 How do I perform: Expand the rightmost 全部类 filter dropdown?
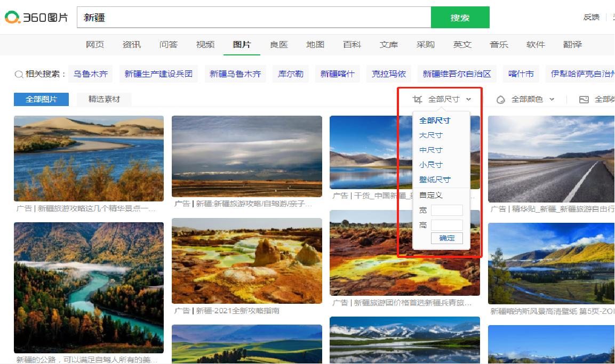[604, 99]
